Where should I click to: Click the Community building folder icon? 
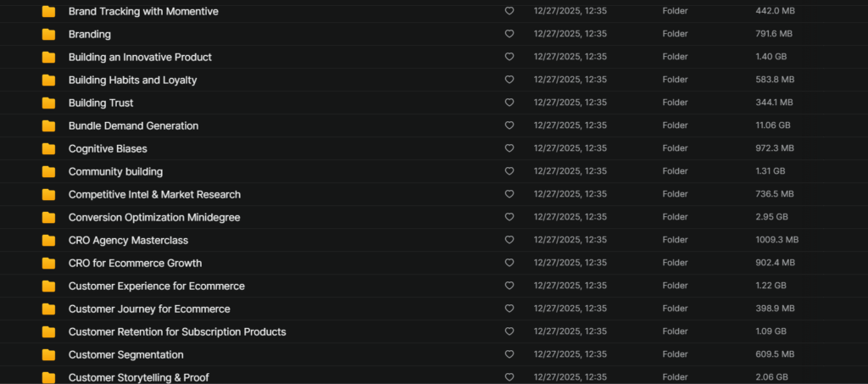pyautogui.click(x=48, y=172)
